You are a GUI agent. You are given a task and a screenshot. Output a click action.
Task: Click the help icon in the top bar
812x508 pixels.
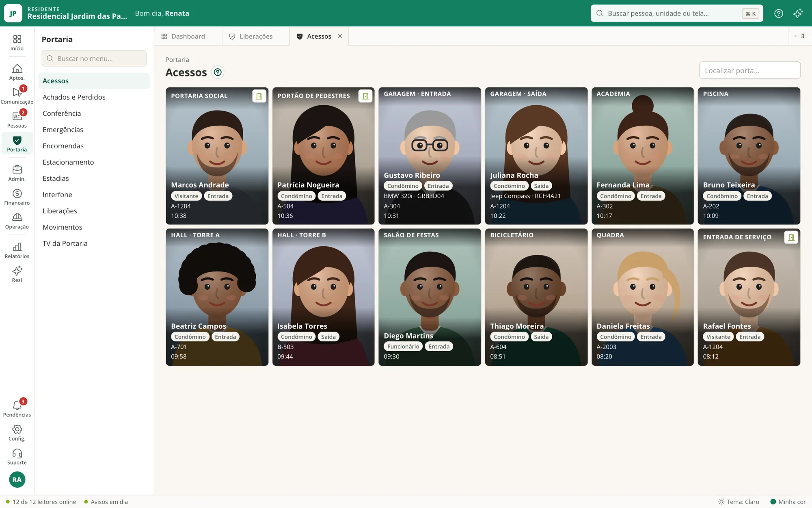(x=778, y=13)
